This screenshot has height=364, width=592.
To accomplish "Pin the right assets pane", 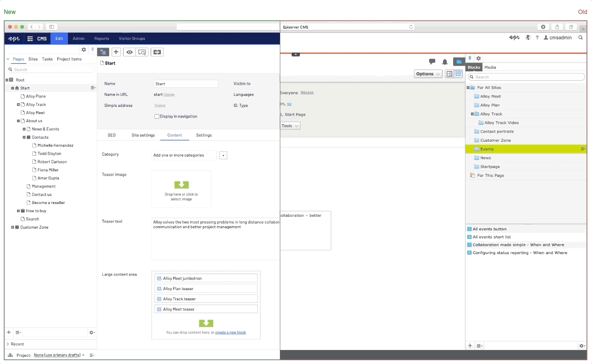I will pyautogui.click(x=470, y=58).
